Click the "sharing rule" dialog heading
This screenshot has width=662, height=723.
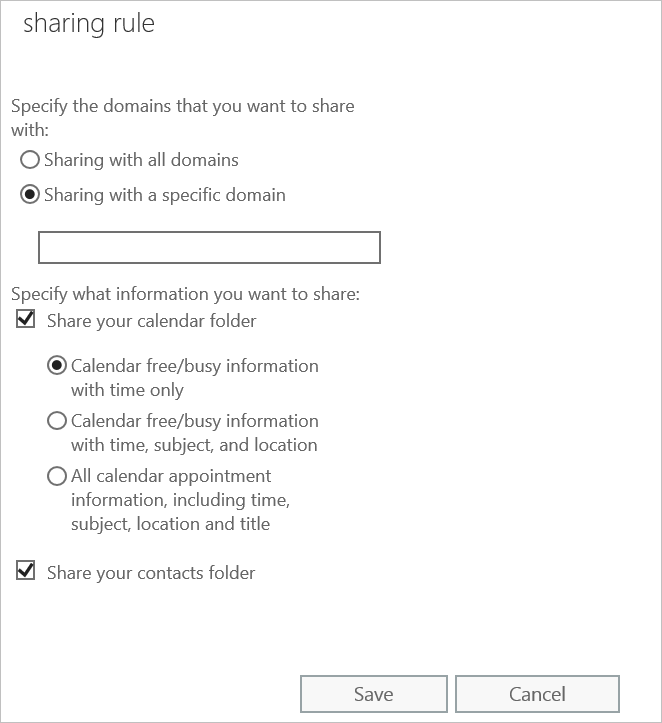89,24
